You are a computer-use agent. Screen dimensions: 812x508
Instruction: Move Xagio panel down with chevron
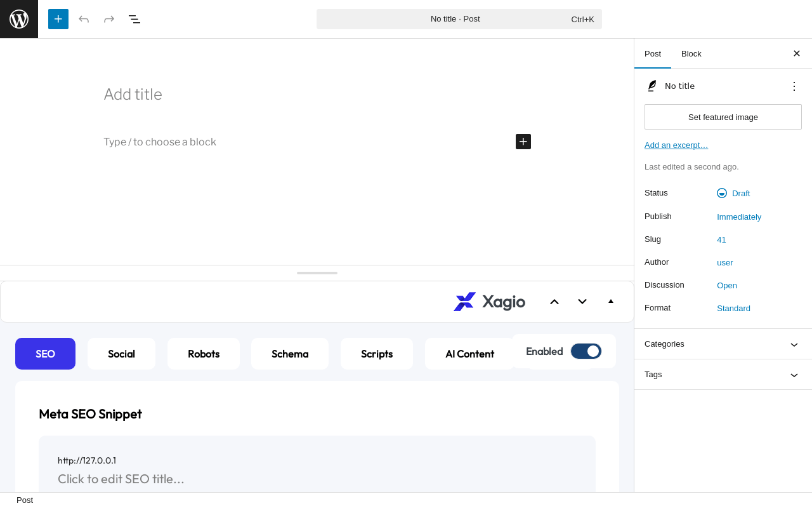582,302
